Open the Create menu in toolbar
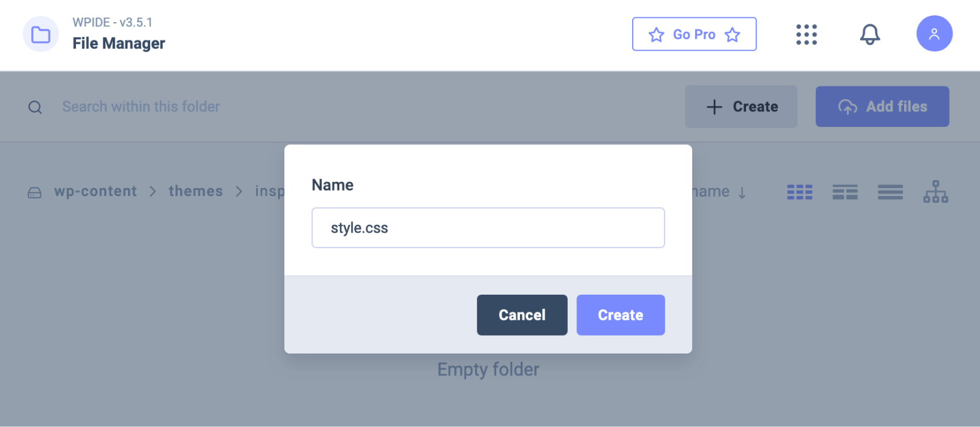This screenshot has height=427, width=980. click(x=741, y=107)
